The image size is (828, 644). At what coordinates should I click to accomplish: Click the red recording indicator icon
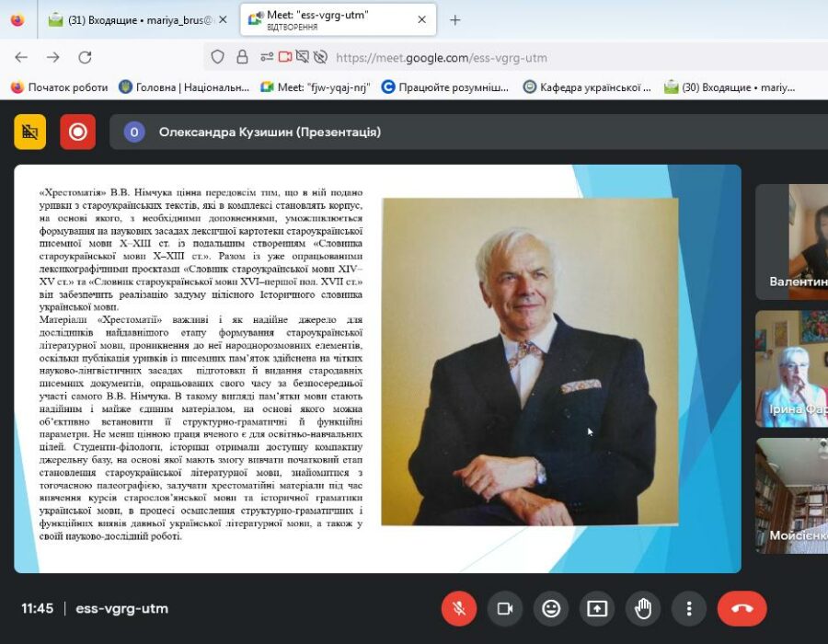tap(77, 132)
